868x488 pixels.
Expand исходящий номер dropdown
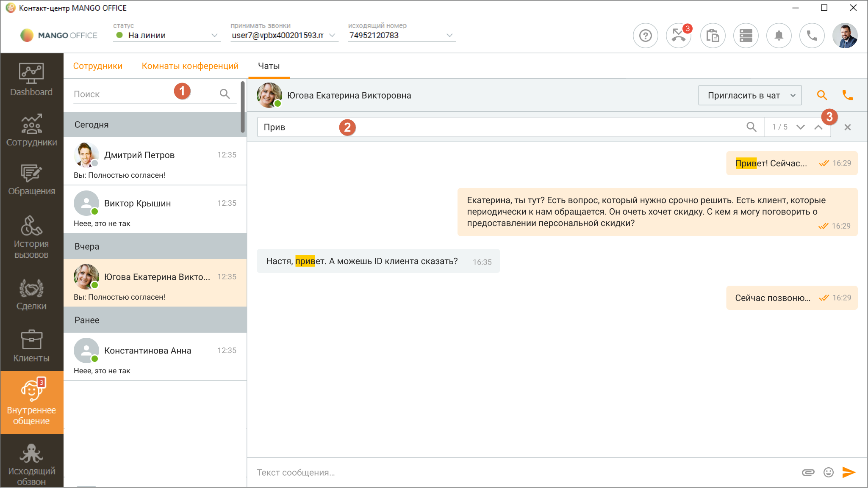[402, 35]
